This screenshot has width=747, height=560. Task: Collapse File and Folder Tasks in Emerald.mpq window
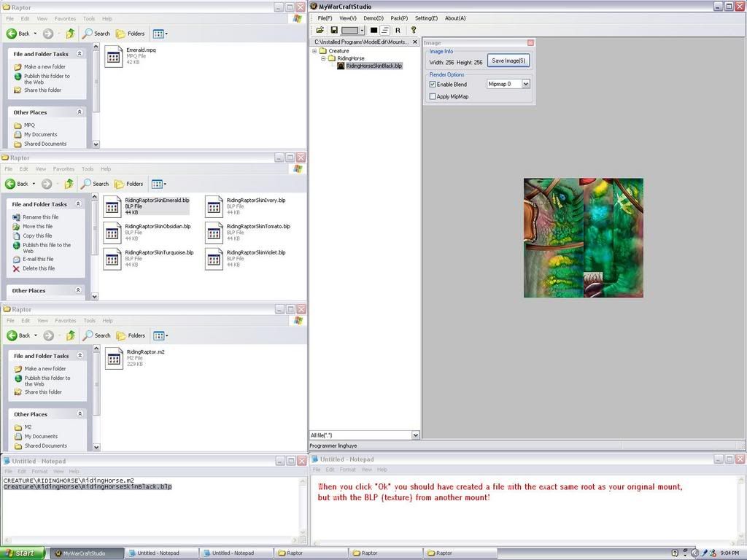click(x=80, y=54)
